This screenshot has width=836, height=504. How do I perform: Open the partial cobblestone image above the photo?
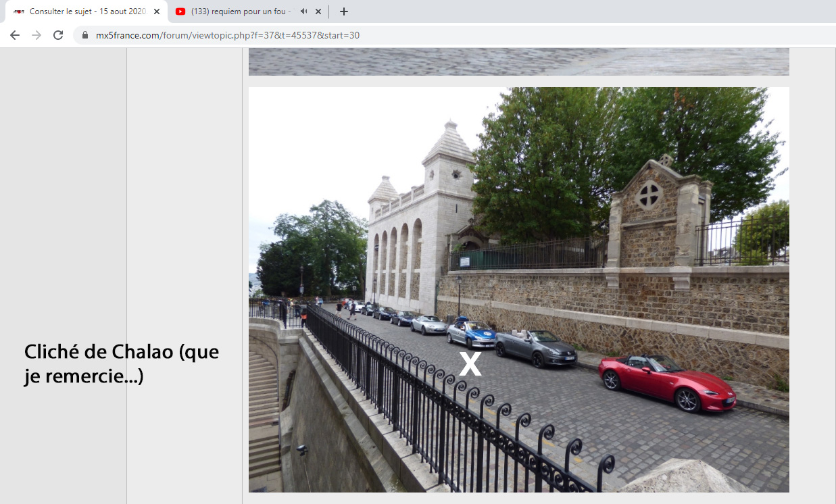pyautogui.click(x=519, y=61)
